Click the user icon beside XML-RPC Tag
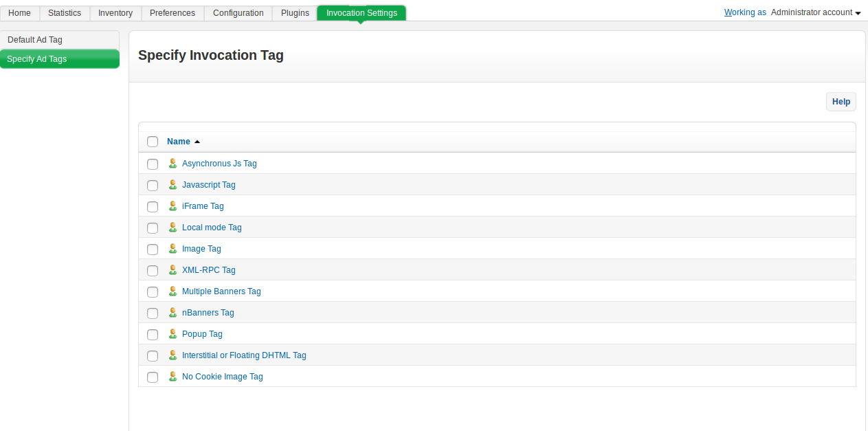 click(173, 270)
